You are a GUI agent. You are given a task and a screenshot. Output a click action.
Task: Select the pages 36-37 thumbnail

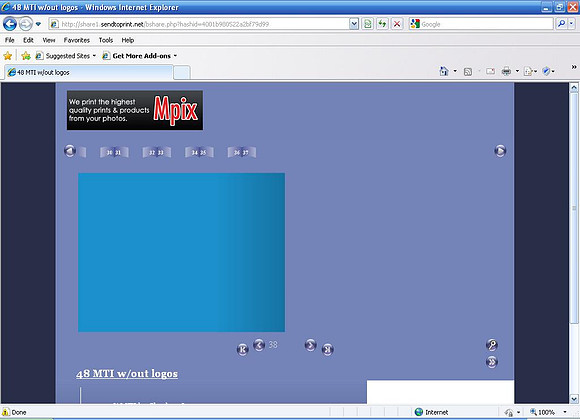click(242, 152)
